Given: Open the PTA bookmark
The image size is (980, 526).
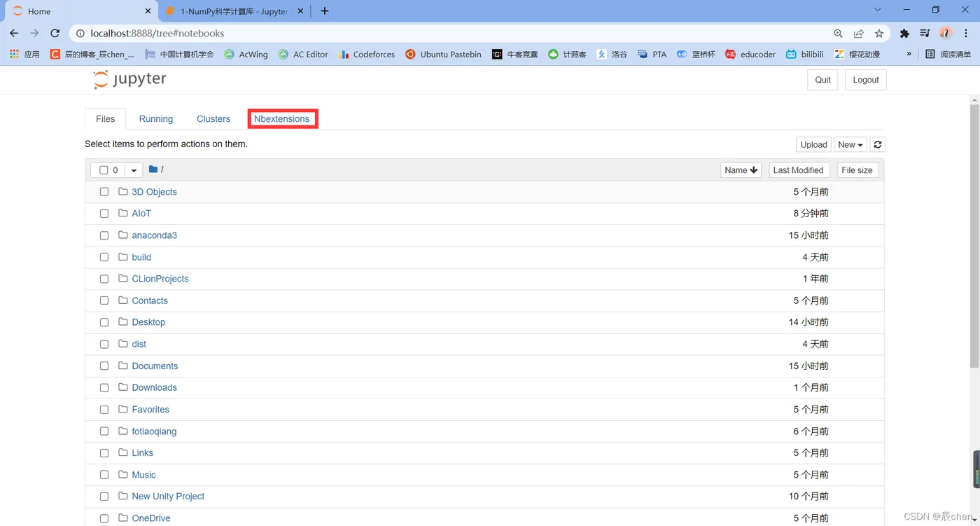Looking at the screenshot, I should point(652,54).
